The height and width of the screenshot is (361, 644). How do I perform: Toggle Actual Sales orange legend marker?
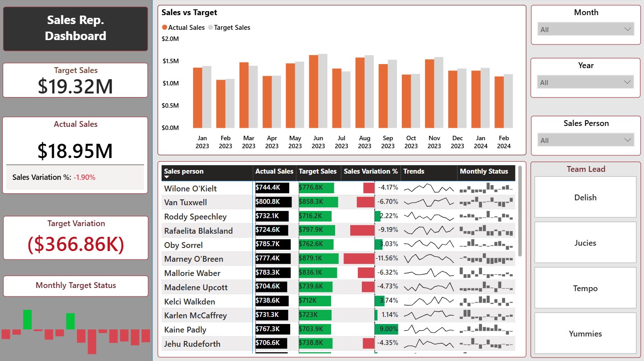tap(164, 28)
